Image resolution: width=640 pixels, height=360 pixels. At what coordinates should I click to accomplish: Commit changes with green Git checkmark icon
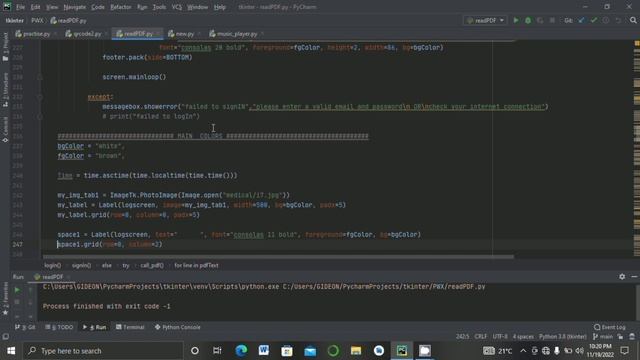click(x=593, y=20)
